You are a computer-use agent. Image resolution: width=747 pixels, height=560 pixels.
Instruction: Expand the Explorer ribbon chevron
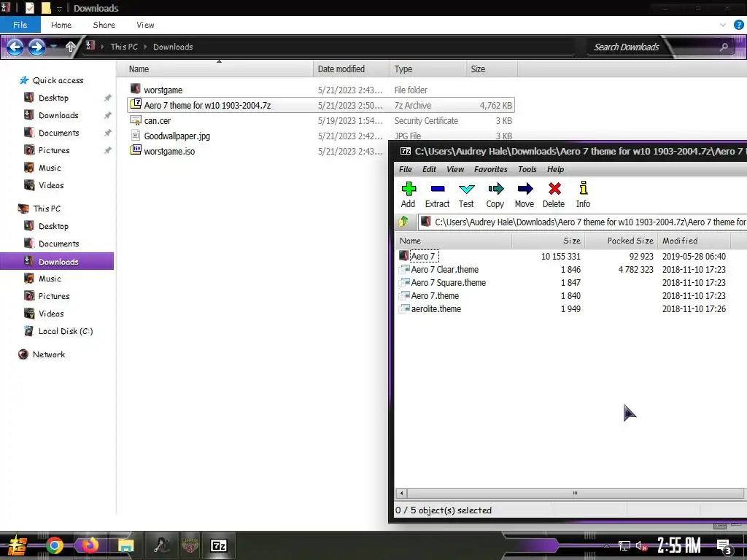(723, 25)
